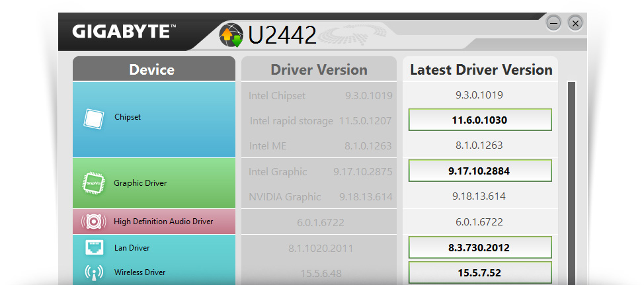Select the Driver Version column header

319,69
